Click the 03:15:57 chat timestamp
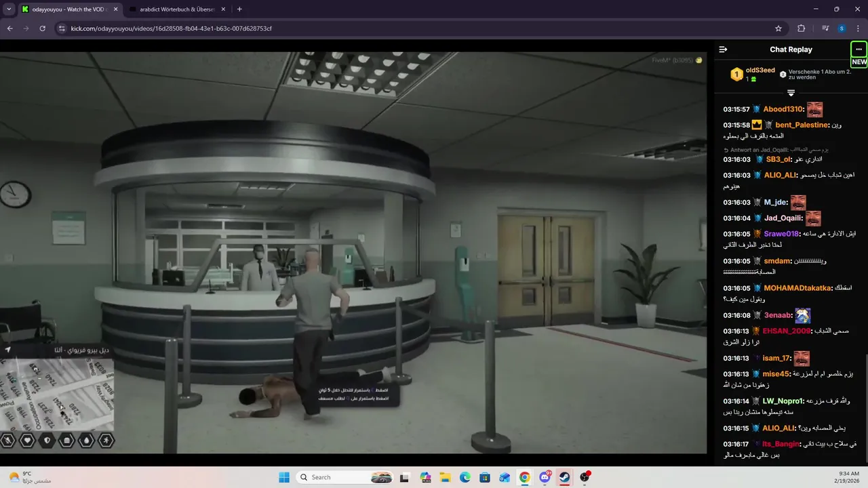 click(x=736, y=109)
